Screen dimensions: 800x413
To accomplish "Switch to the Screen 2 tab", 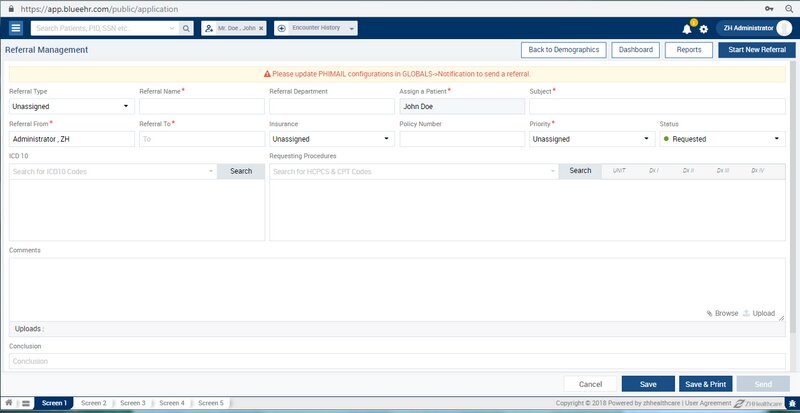I will pos(93,403).
